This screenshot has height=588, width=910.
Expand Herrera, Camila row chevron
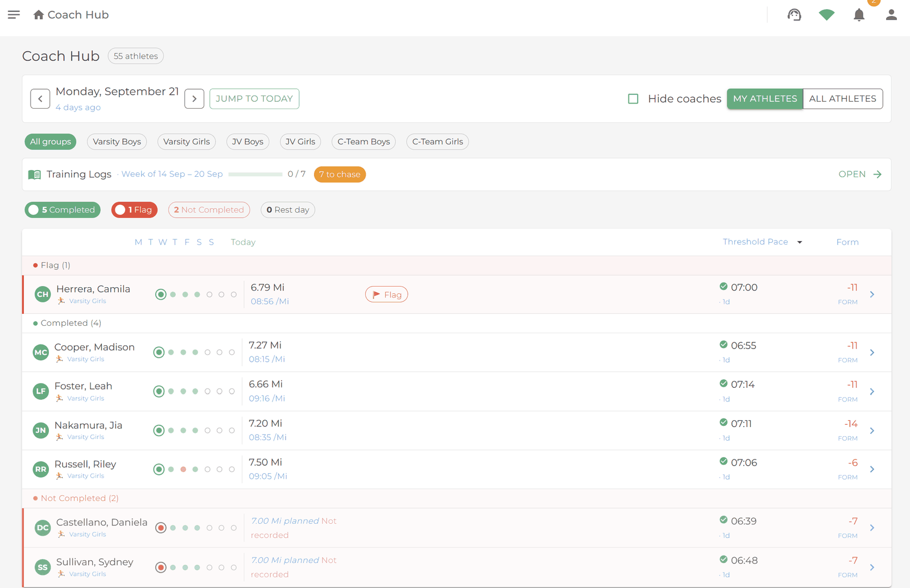(872, 295)
